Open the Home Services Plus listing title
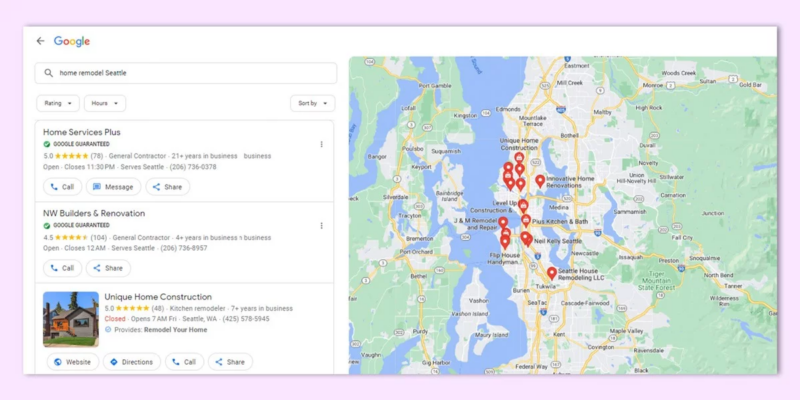The width and height of the screenshot is (800, 400). click(x=82, y=132)
